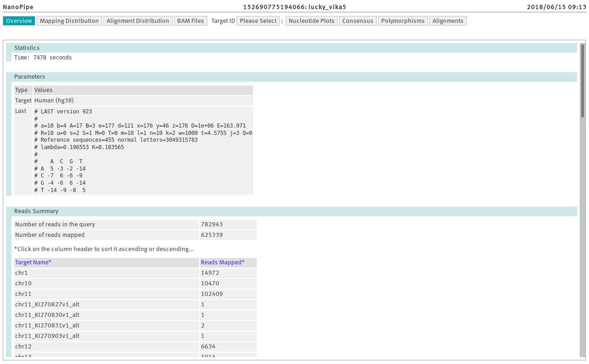Open the Alignment Distribution tab
The width and height of the screenshot is (589, 364).
pos(138,21)
